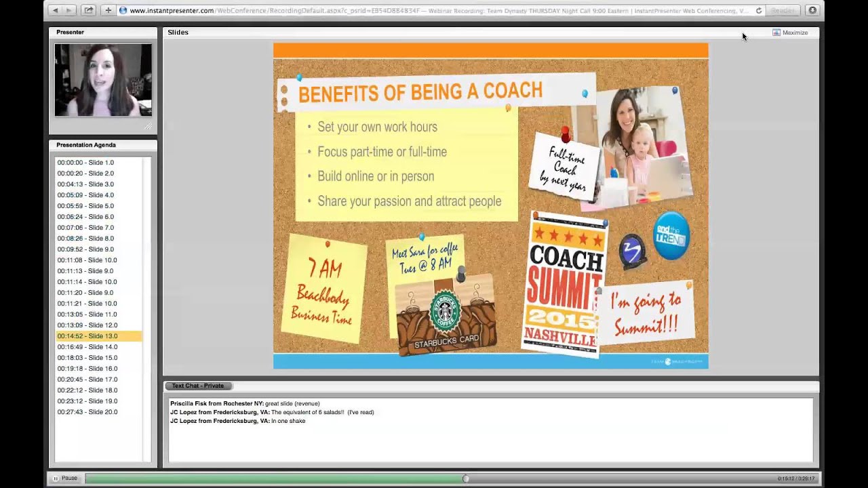The height and width of the screenshot is (488, 868).
Task: Click chat message about 6 salads
Action: coord(322,412)
